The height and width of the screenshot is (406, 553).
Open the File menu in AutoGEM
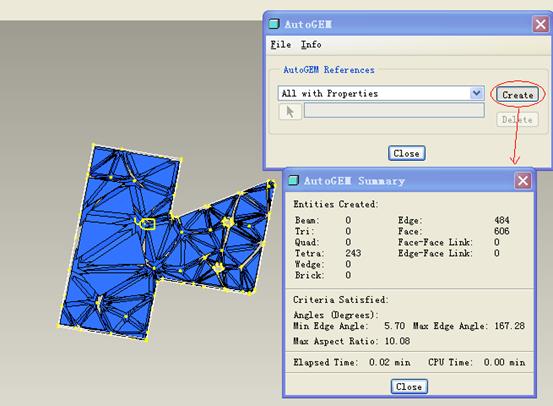point(281,45)
